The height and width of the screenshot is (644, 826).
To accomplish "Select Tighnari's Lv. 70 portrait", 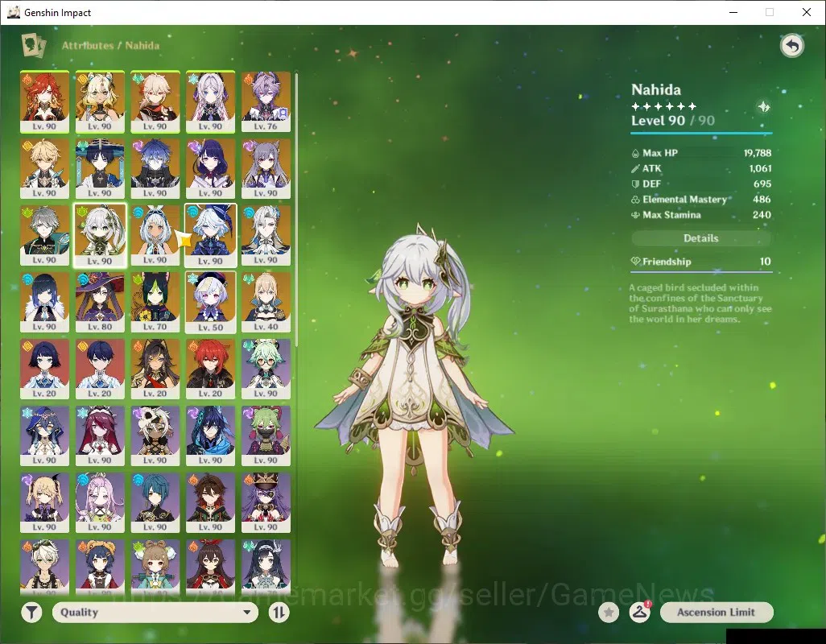I will (155, 302).
